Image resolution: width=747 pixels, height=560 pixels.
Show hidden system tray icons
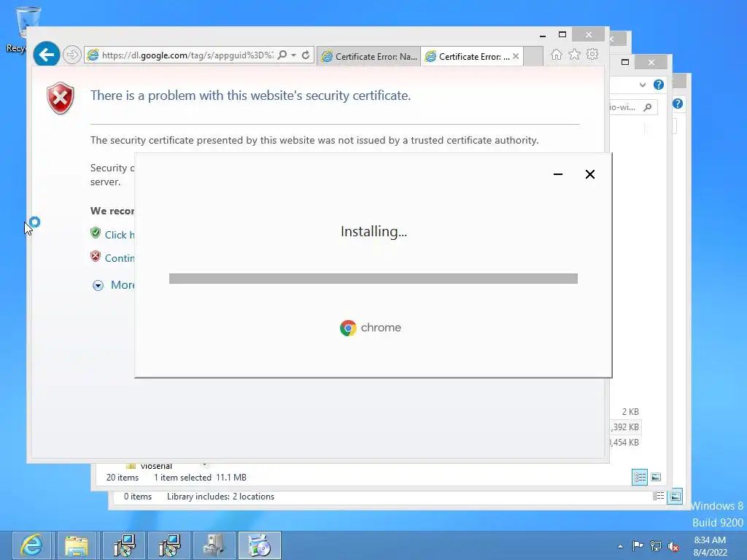click(x=620, y=546)
